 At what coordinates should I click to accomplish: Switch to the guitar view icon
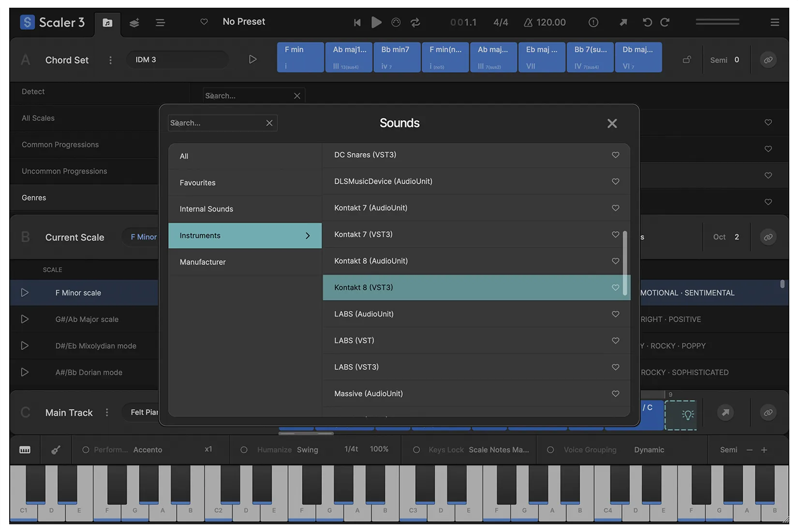click(56, 450)
